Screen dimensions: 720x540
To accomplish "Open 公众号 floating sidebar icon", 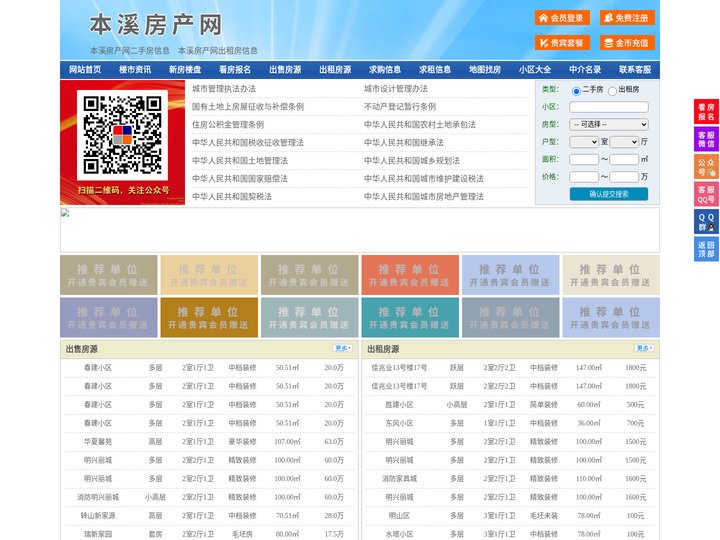I will (x=706, y=167).
